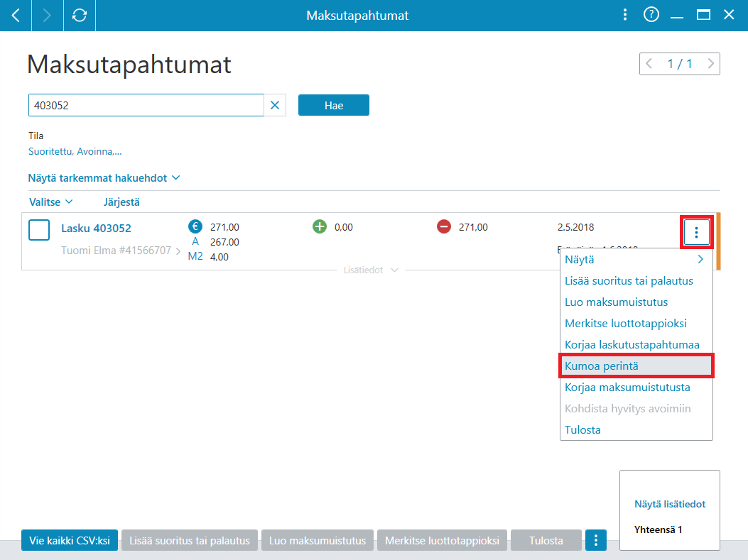This screenshot has width=748, height=560.
Task: Go to the next page arrow in the pager
Action: coord(711,64)
